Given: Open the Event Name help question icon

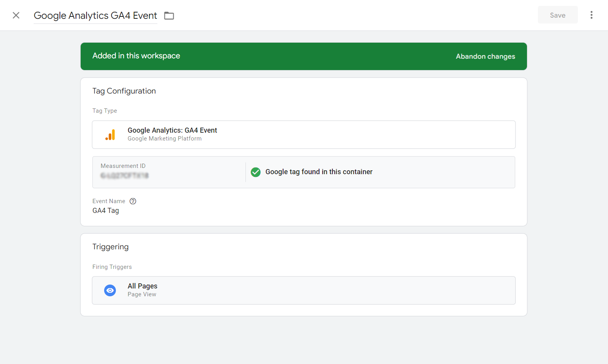Looking at the screenshot, I should coord(133,201).
